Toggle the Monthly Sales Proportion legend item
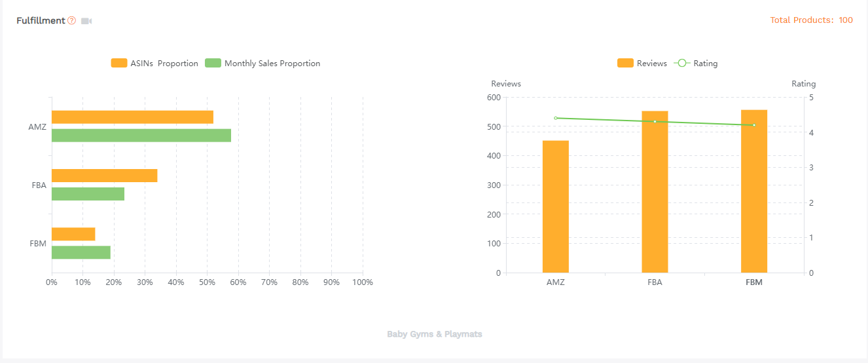This screenshot has height=363, width=868. [x=262, y=64]
